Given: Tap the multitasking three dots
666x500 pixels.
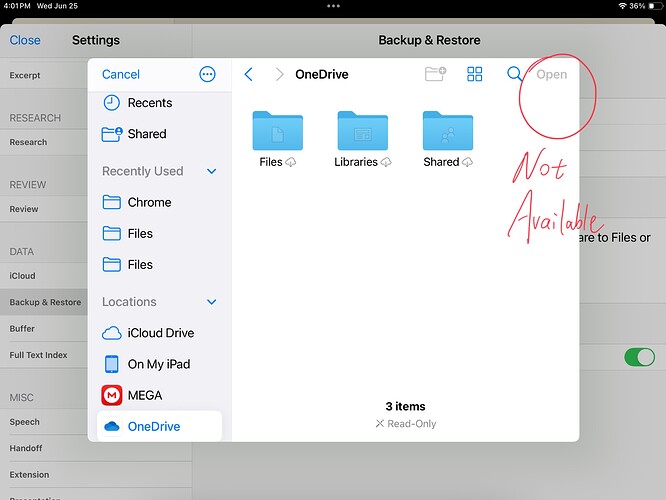Looking at the screenshot, I should pos(333,6).
